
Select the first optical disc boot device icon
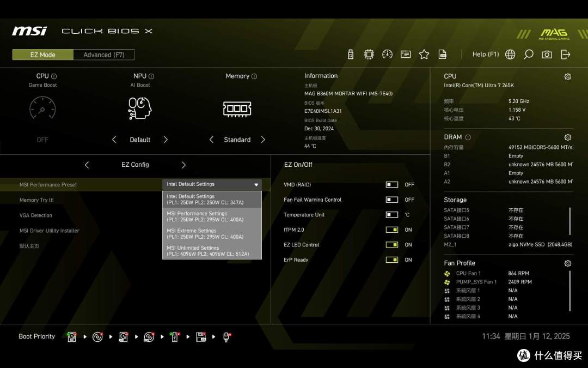[x=97, y=337]
